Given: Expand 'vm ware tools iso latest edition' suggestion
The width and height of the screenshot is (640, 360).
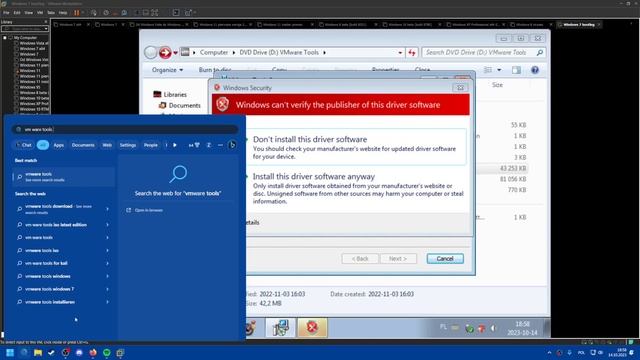Looking at the screenshot, I should (x=107, y=224).
